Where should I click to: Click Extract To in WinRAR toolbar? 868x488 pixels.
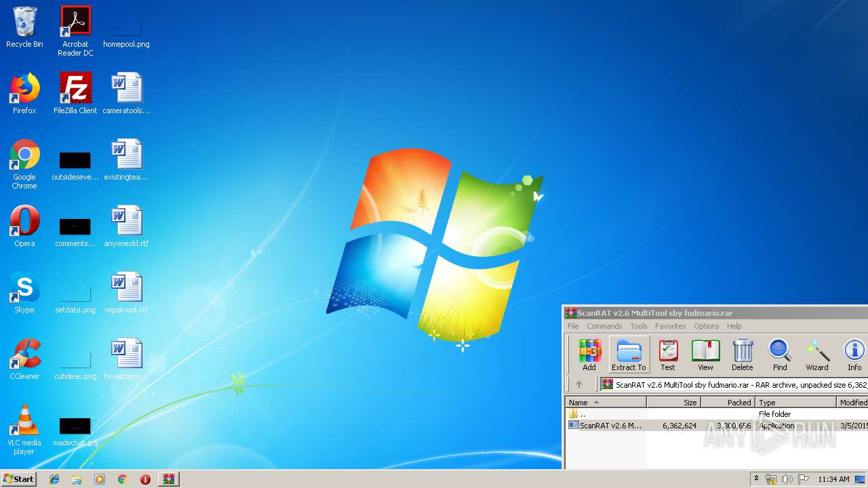click(x=629, y=355)
